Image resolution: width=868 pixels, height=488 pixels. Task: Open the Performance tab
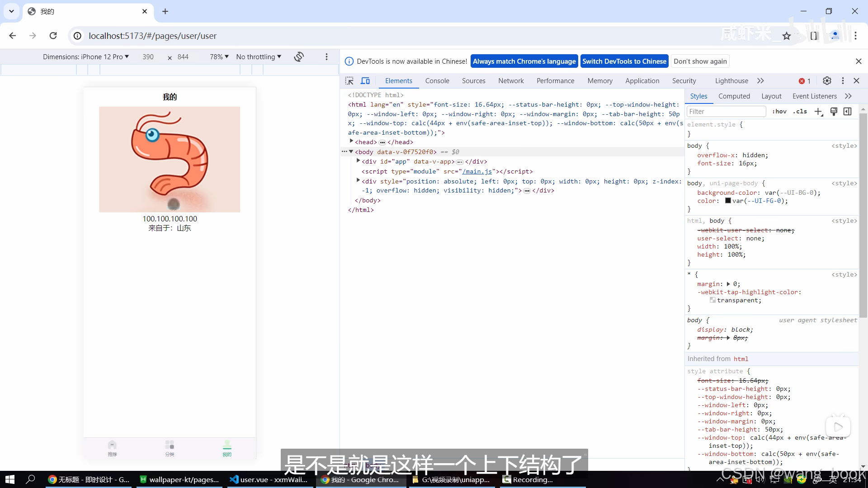555,81
